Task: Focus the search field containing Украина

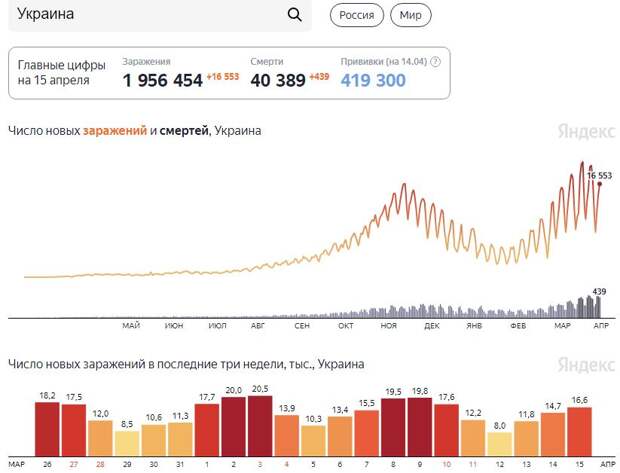Action: [160, 15]
